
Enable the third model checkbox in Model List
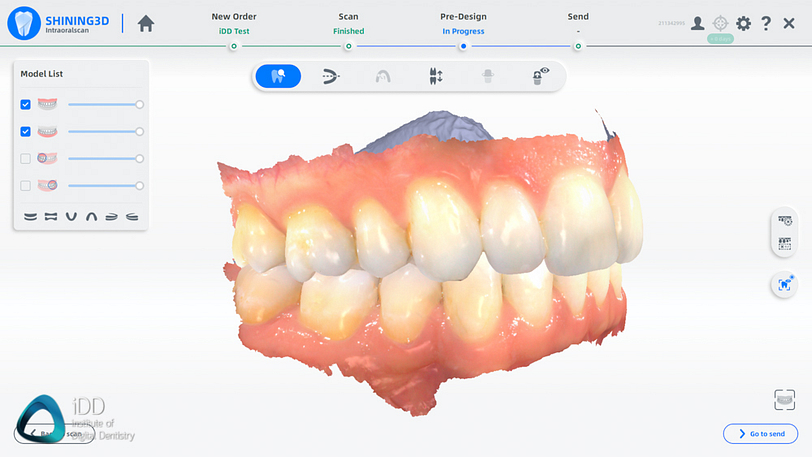click(26, 158)
